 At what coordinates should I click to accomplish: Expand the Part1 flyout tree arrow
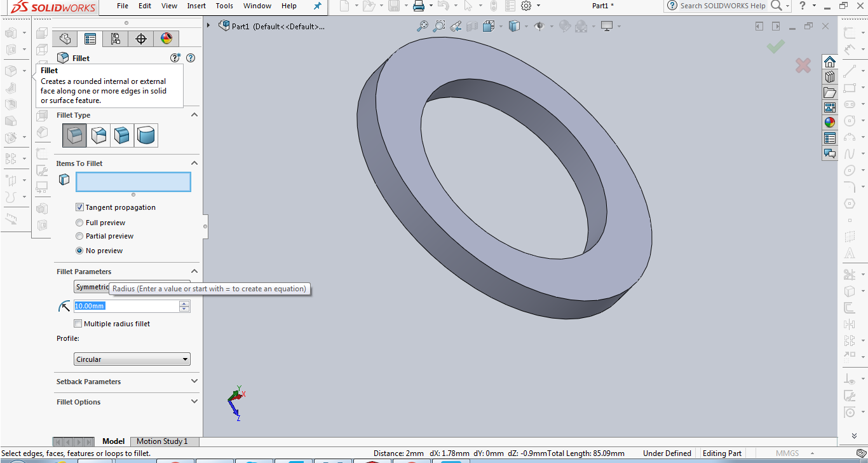pyautogui.click(x=209, y=25)
